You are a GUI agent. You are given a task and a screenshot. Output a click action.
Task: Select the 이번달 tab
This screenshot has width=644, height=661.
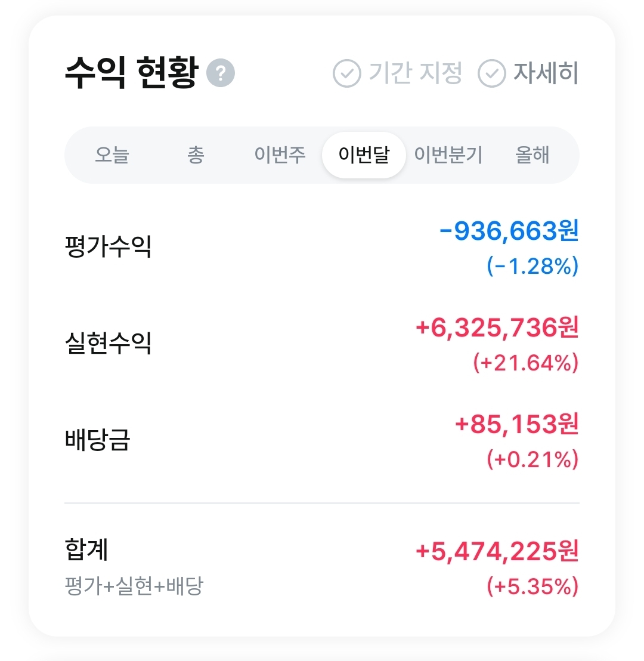(364, 155)
